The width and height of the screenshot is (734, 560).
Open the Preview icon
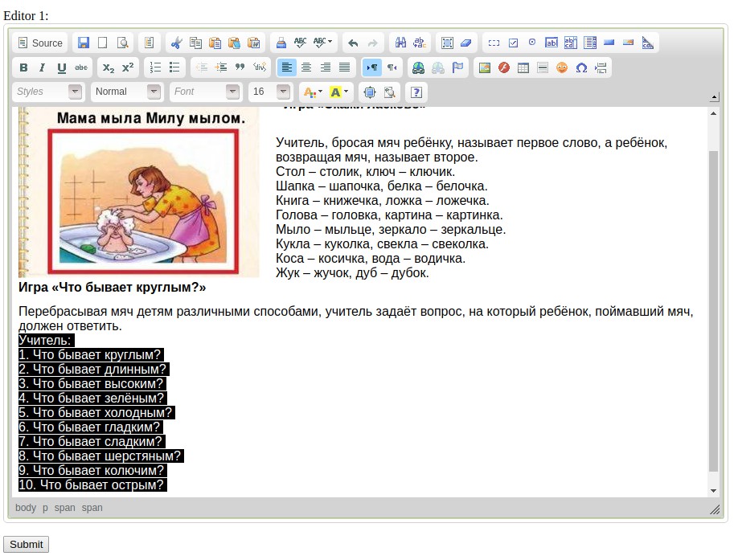[122, 43]
